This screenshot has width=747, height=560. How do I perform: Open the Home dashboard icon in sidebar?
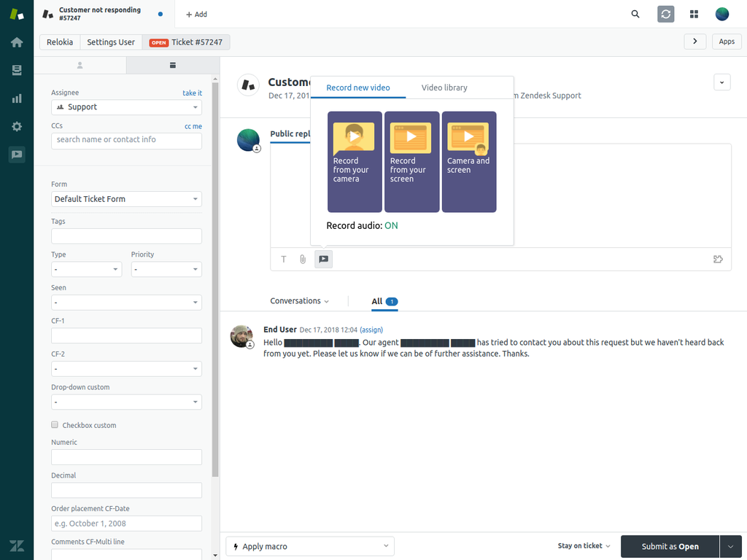(16, 42)
